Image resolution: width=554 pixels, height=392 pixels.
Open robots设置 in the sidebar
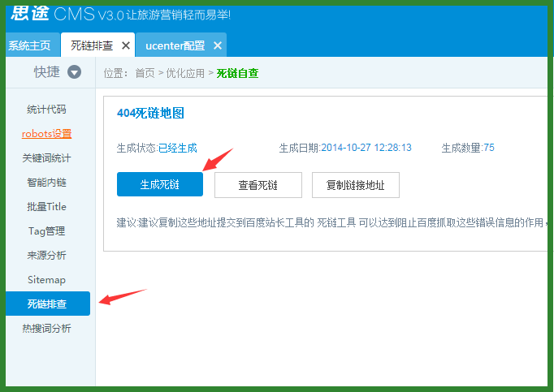click(x=46, y=134)
